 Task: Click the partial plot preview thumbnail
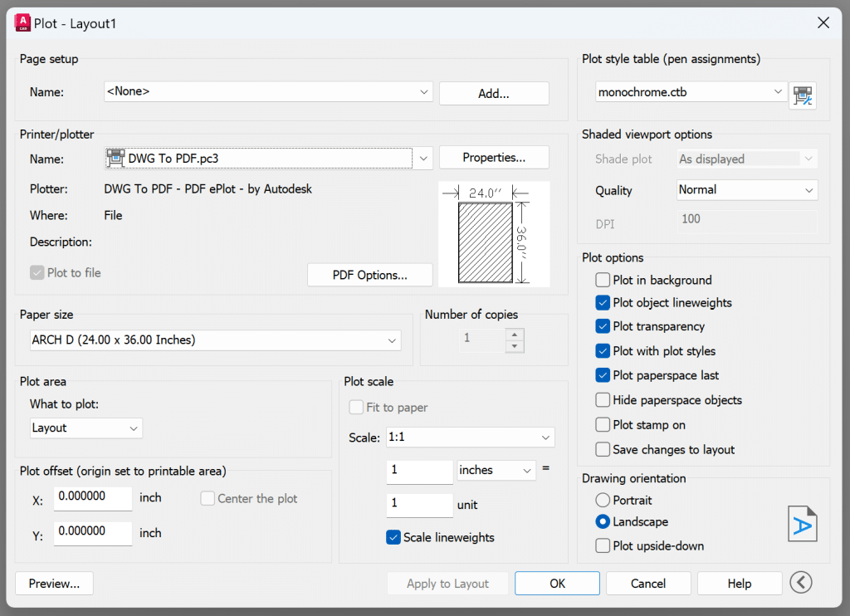point(493,234)
